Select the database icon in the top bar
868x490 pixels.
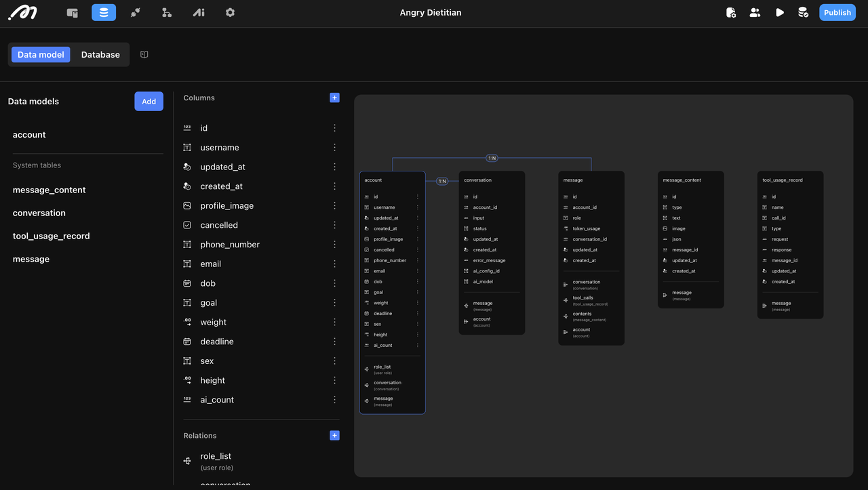[x=104, y=12]
